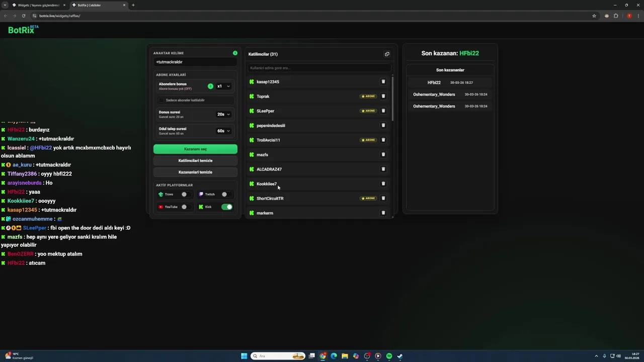Screen dimensions: 644x362
Task: Click Katilimcilari temizle button
Action: (195, 160)
